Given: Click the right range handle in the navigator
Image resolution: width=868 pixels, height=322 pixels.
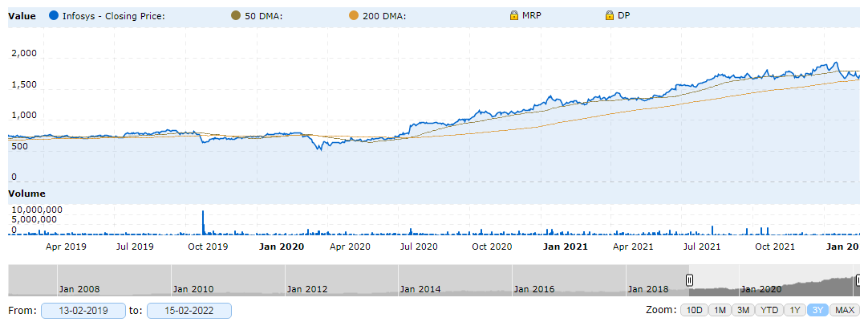Looking at the screenshot, I should point(858,279).
